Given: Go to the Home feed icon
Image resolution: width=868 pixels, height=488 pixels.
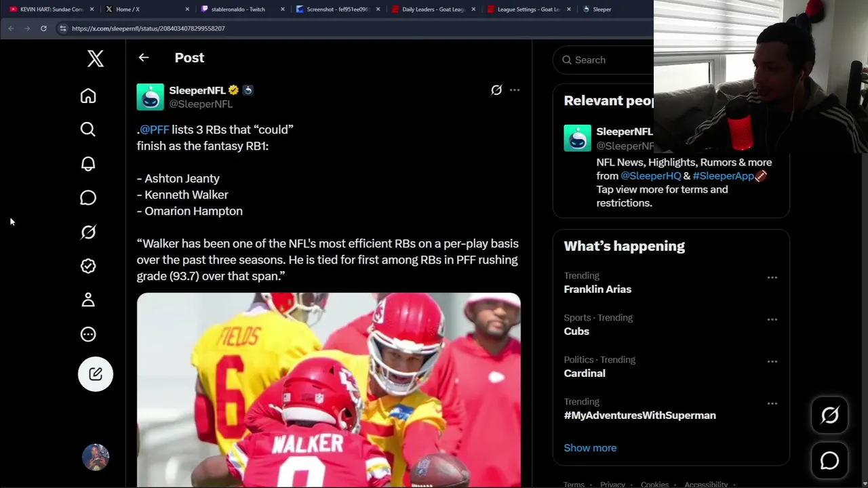Looking at the screenshot, I should [88, 96].
